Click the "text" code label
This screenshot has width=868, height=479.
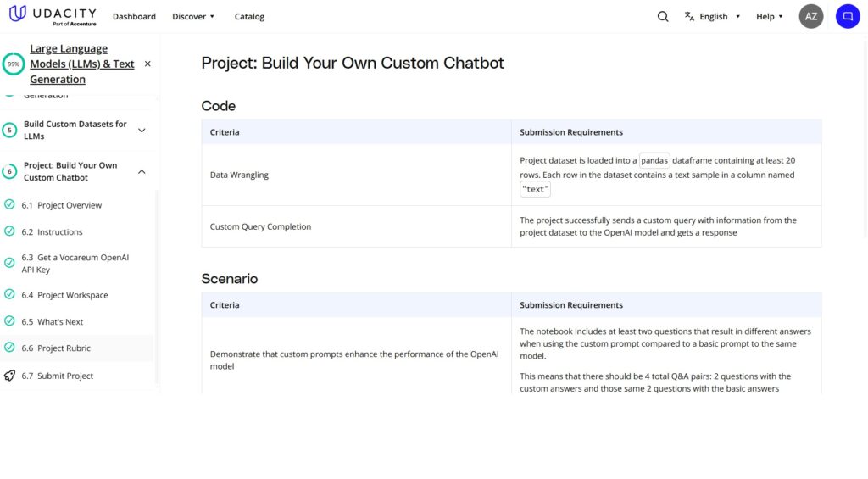tap(535, 189)
